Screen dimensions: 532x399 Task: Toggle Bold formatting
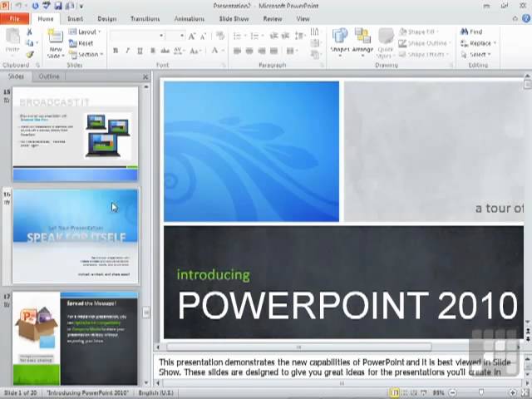click(116, 51)
